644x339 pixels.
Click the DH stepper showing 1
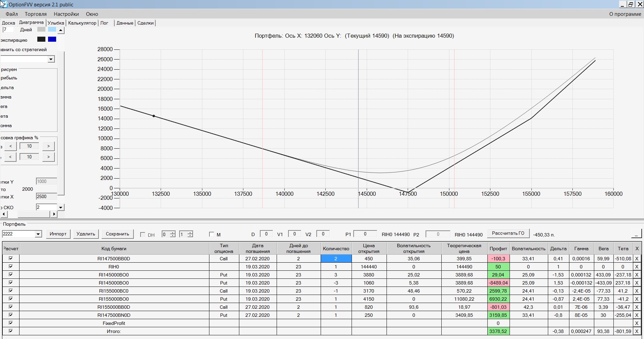186,234
